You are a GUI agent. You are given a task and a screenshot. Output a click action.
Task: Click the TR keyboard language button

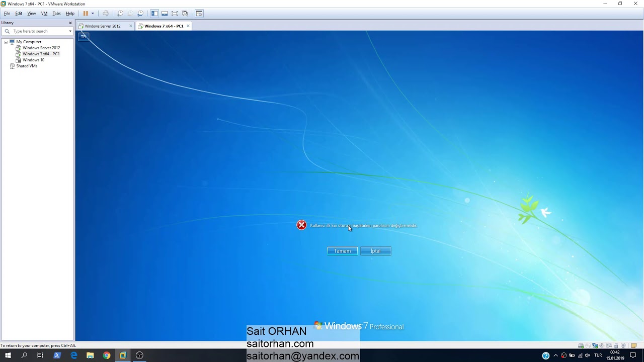point(84,37)
